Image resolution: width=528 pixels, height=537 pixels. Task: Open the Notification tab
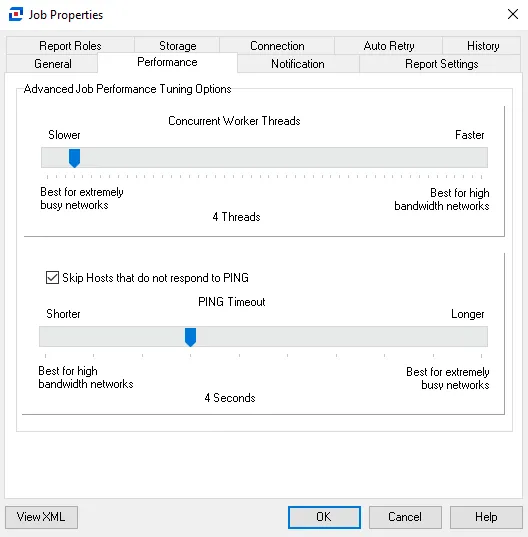[298, 64]
